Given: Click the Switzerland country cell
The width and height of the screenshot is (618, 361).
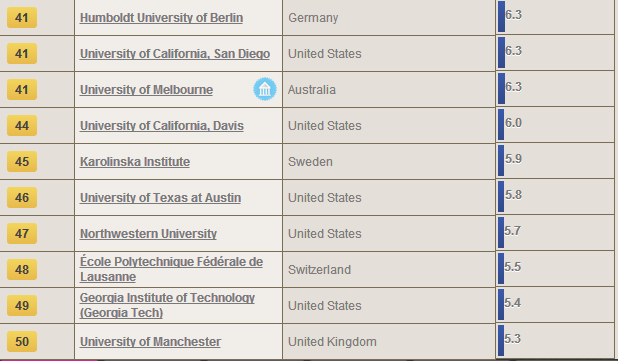Looking at the screenshot, I should (x=389, y=270).
